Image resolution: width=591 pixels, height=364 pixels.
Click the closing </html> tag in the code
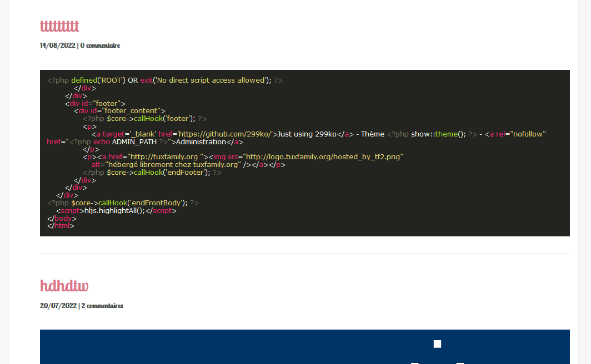tap(61, 226)
